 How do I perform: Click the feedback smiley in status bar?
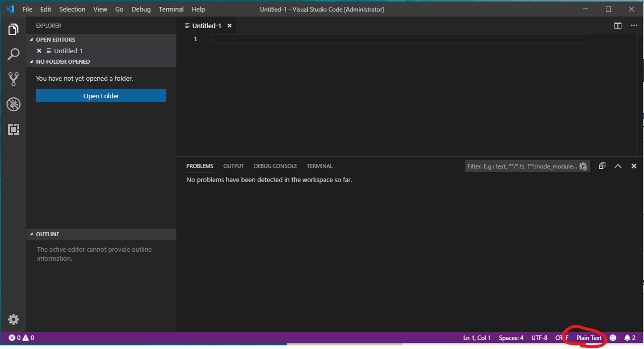612,337
